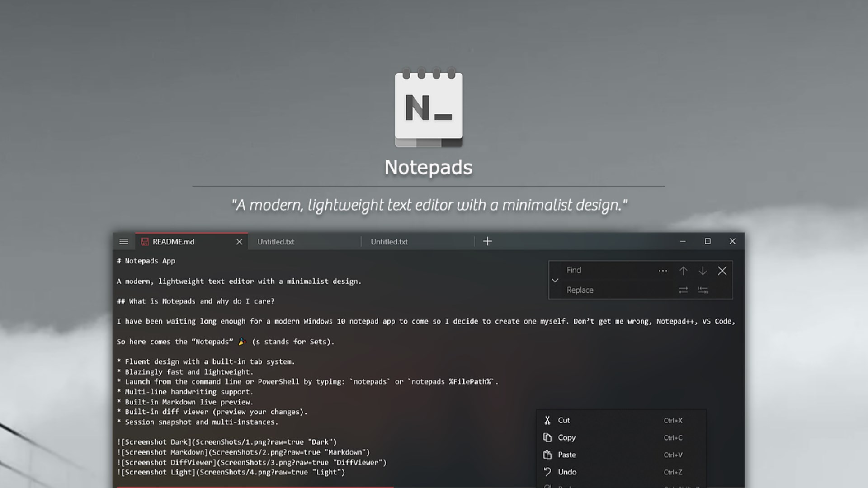Image resolution: width=868 pixels, height=488 pixels.
Task: Click the replace single occurrence icon
Action: (683, 290)
